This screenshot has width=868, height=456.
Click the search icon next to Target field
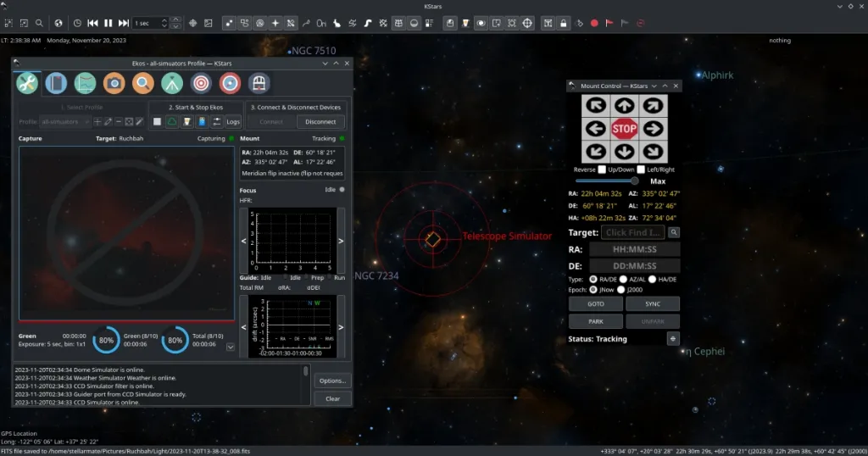click(x=674, y=232)
